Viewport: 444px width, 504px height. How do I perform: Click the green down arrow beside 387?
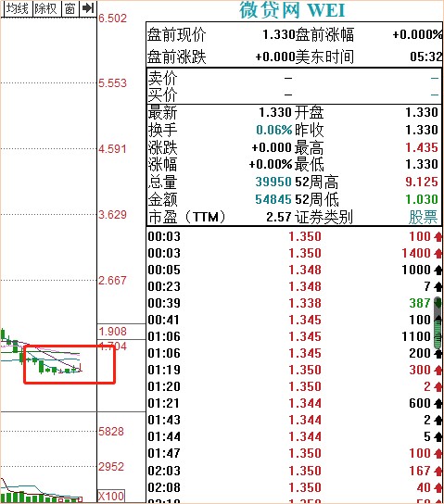438,303
